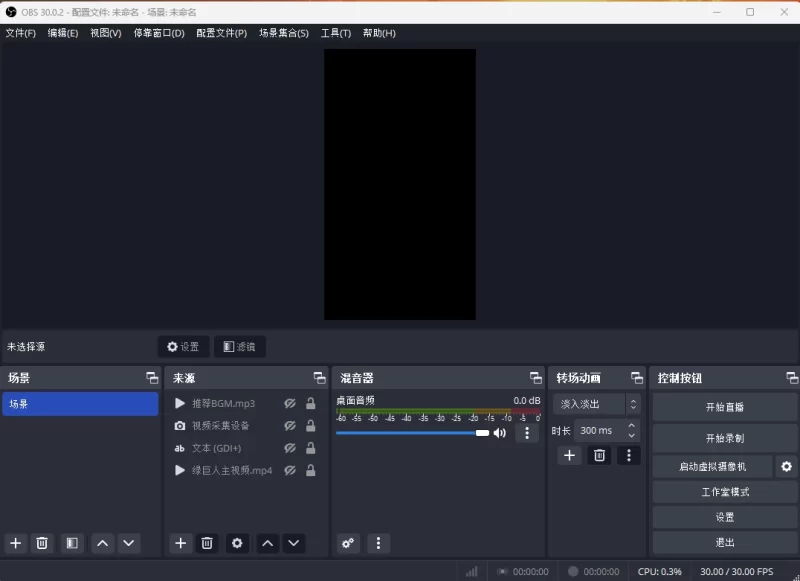Image resolution: width=800 pixels, height=581 pixels.
Task: Open the 工具(T) menu
Action: 334,33
